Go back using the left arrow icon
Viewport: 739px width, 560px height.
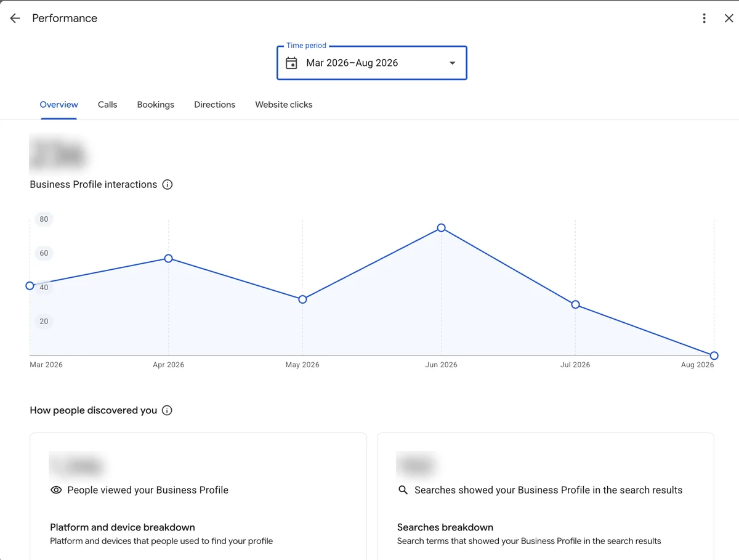click(15, 18)
